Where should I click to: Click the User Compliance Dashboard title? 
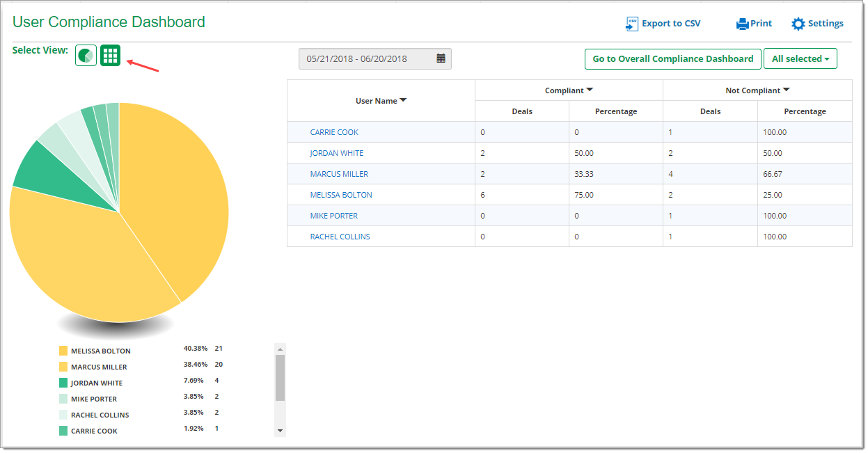click(x=109, y=22)
